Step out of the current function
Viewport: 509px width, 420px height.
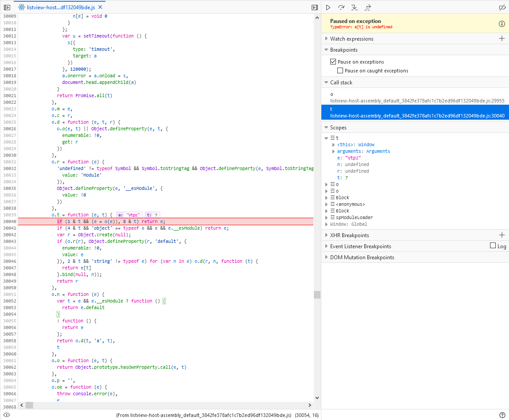point(367,7)
